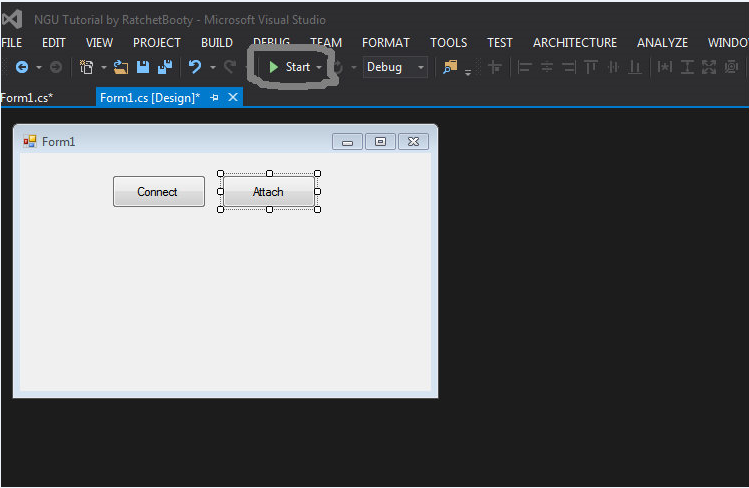Open the ARCHITECTURE menu

pyautogui.click(x=575, y=43)
